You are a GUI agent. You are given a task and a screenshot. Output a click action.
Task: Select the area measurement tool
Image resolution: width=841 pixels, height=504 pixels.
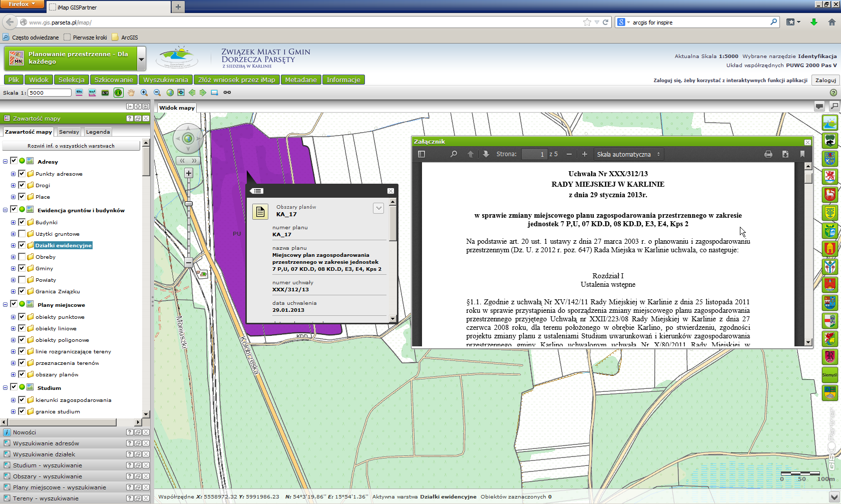point(92,93)
